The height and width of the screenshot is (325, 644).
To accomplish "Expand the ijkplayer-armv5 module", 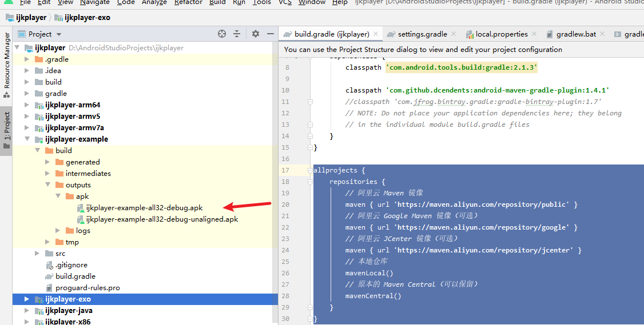I will point(27,117).
